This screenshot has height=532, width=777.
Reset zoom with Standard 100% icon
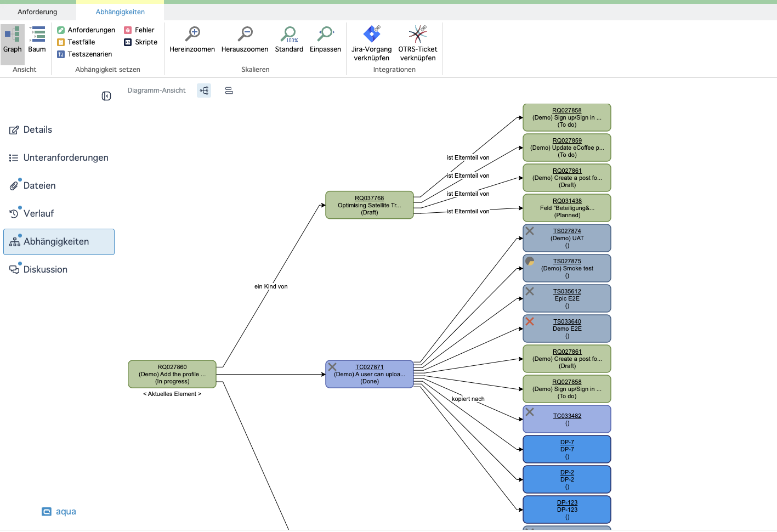pyautogui.click(x=288, y=35)
